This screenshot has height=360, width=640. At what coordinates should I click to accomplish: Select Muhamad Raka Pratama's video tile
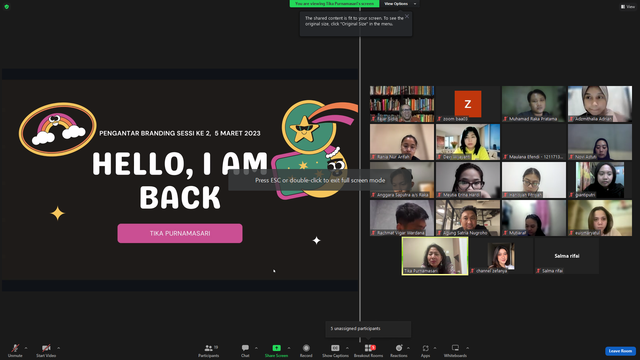coord(534,104)
